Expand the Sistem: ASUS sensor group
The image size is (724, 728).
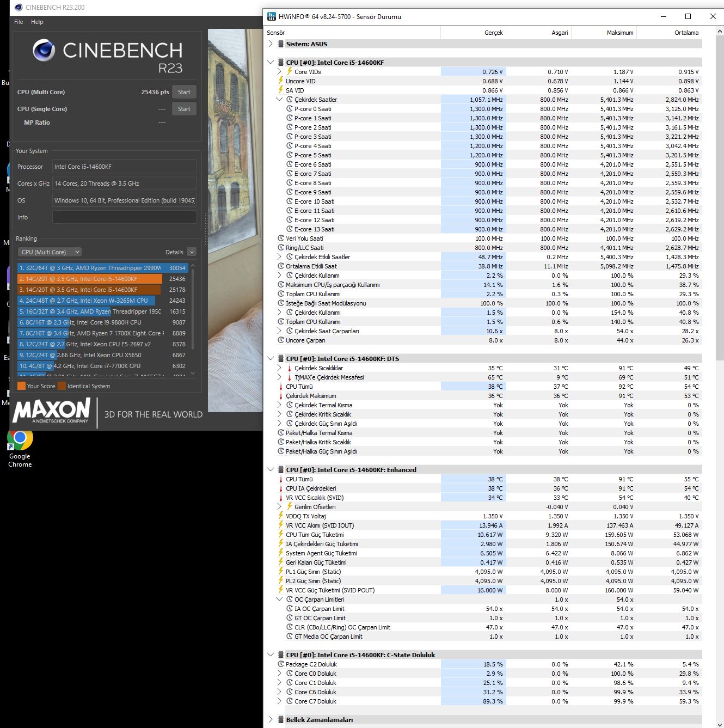pos(271,44)
